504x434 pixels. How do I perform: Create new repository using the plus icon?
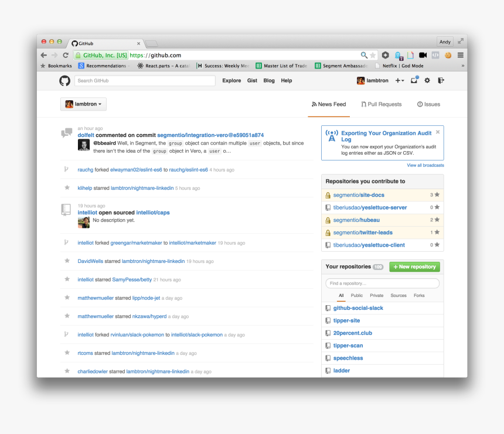(397, 80)
